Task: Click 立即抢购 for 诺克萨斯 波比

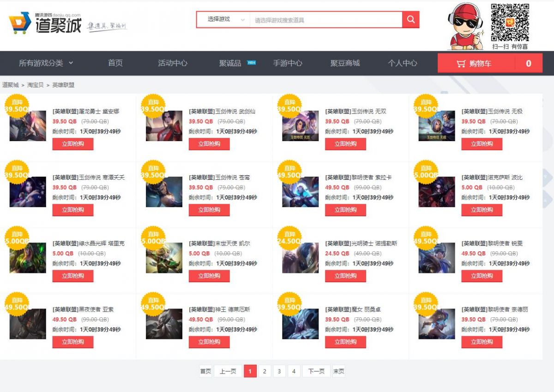Action: (482, 210)
